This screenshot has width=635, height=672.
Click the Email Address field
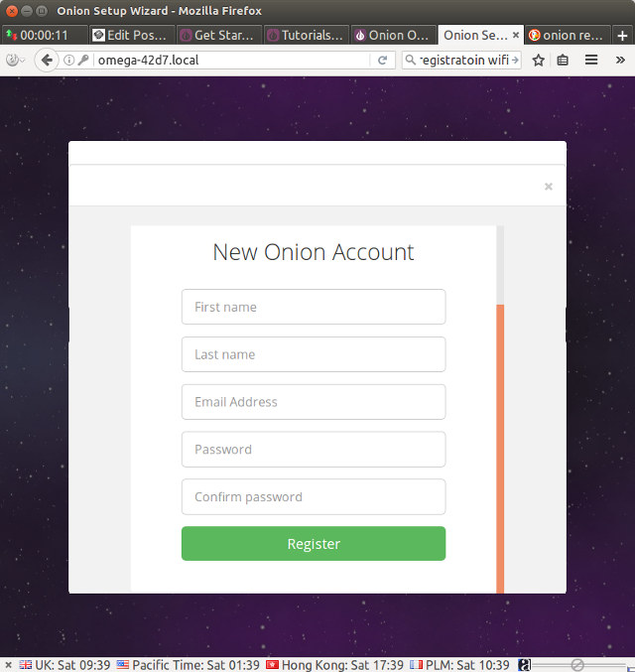click(314, 402)
